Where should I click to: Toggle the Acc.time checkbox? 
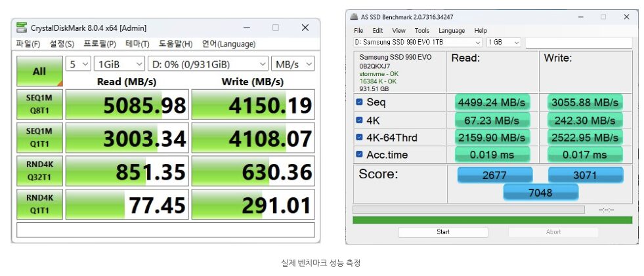359,155
